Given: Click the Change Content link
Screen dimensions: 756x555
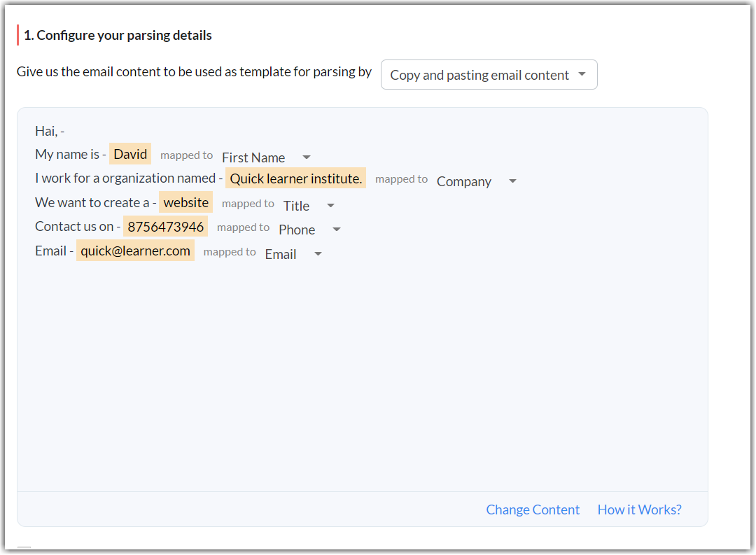Looking at the screenshot, I should point(533,510).
